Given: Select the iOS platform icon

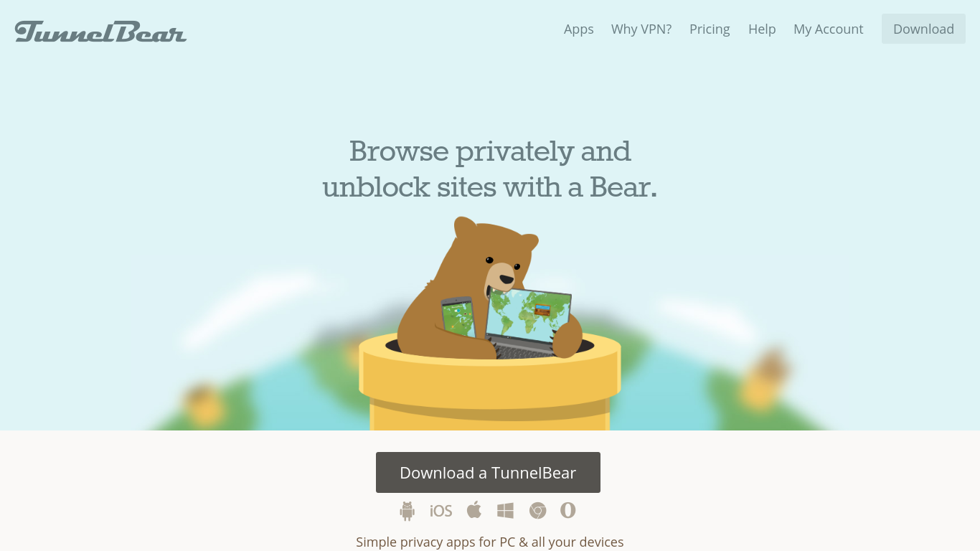Looking at the screenshot, I should tap(440, 511).
